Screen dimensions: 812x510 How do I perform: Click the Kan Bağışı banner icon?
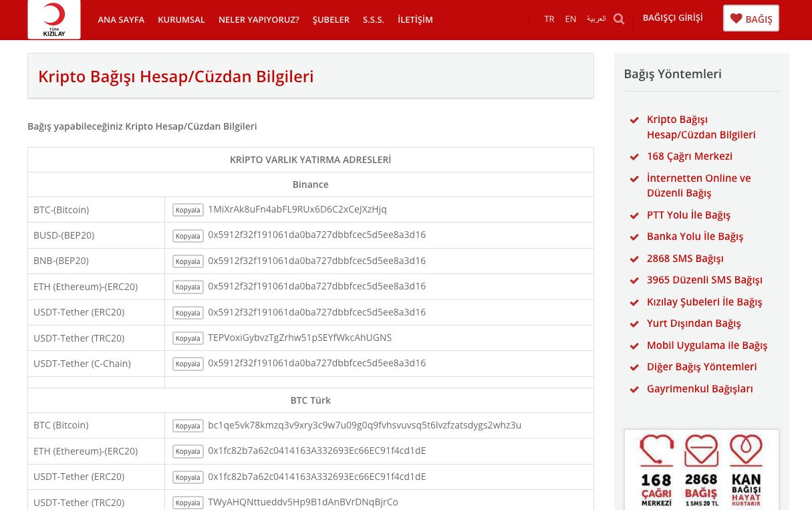click(746, 471)
